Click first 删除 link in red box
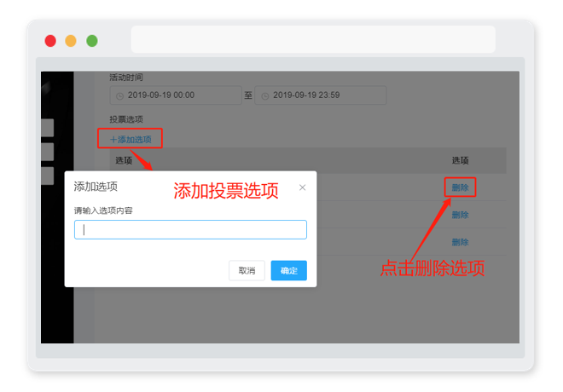 point(460,187)
